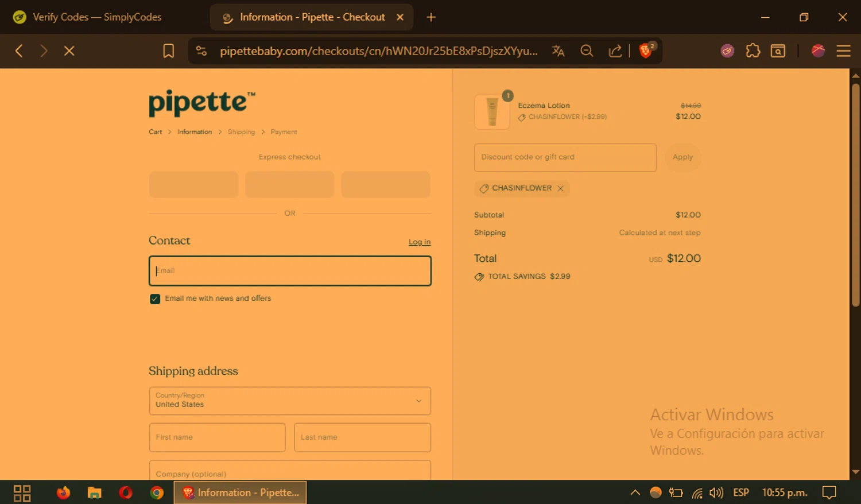Click the scrollbar up arrow

click(855, 75)
